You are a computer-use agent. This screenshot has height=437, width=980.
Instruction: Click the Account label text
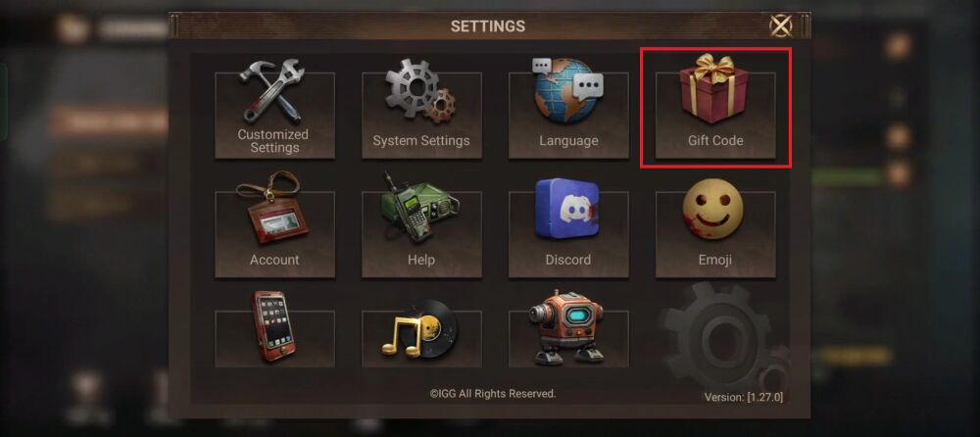tap(274, 260)
